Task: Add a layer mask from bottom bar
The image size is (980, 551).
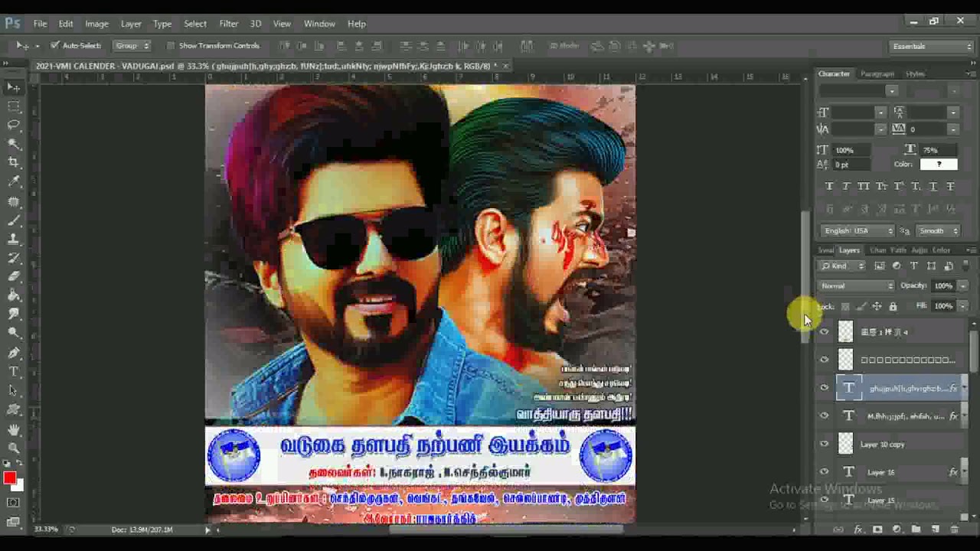Action: [877, 530]
